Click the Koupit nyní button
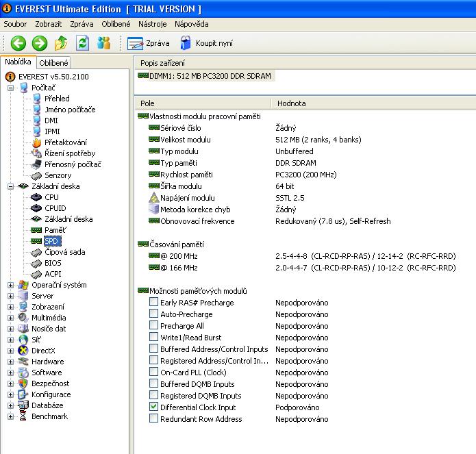The width and height of the screenshot is (476, 454). pyautogui.click(x=206, y=43)
